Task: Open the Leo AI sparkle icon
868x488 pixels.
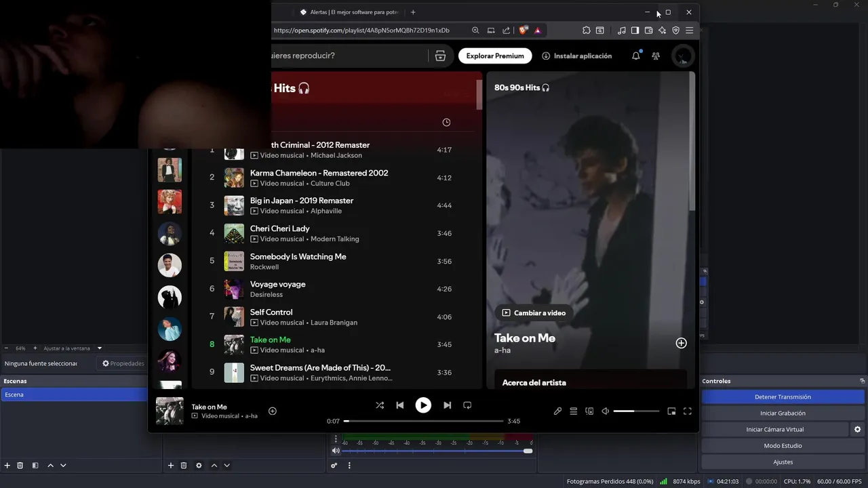Action: click(x=662, y=30)
